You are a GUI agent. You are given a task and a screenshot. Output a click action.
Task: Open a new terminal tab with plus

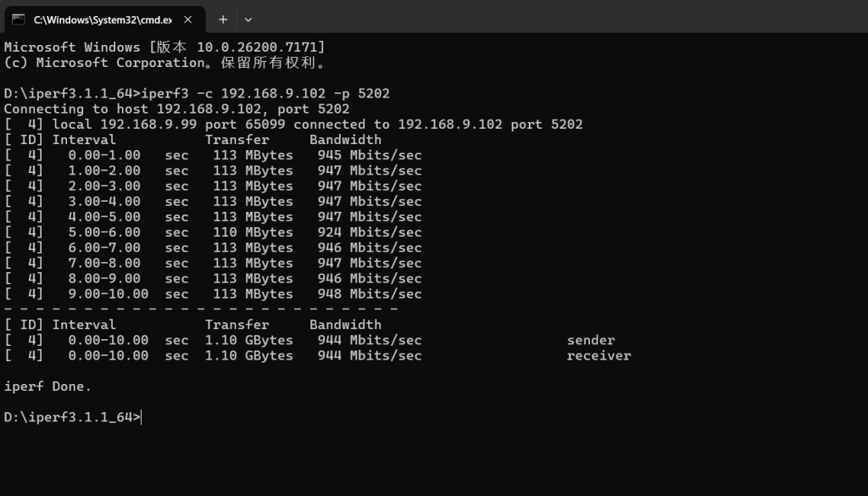coord(223,19)
